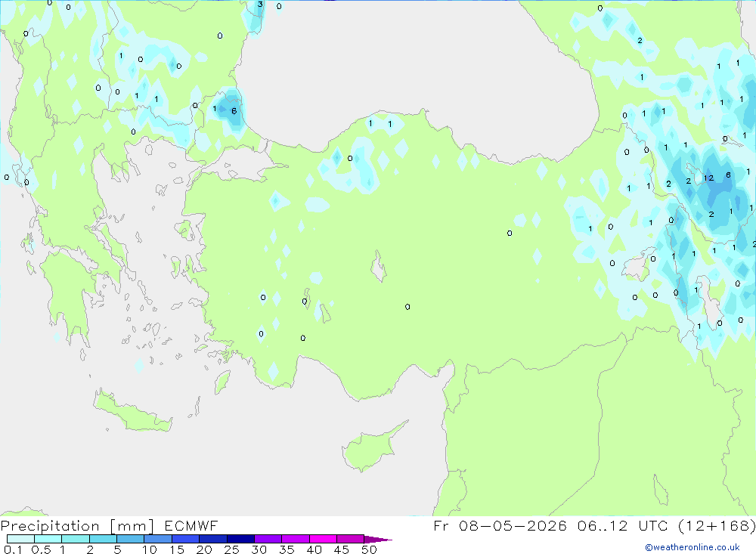Viewport: 756px width, 554px height.
Task: Click the 0.1–0.5 mm legend color box
Action: (x=20, y=539)
